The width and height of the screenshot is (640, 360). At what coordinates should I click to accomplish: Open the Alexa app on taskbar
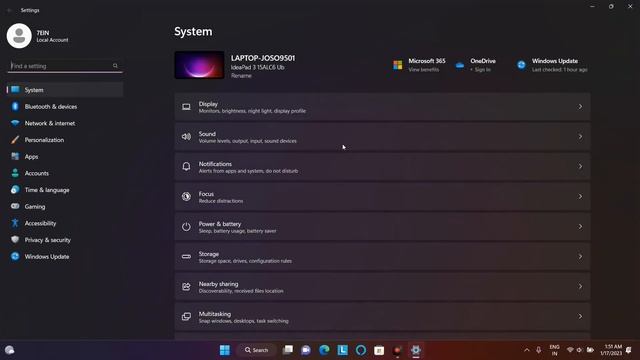coord(361,350)
